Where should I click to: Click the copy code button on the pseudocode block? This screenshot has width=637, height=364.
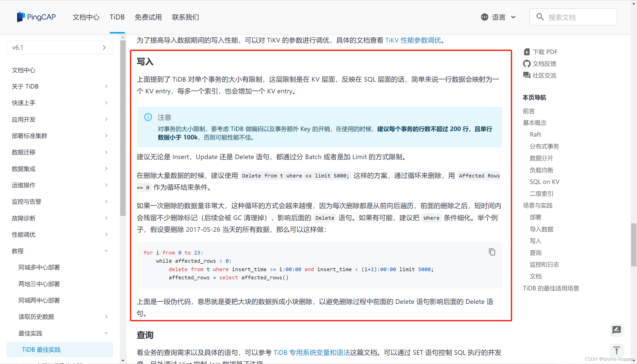(x=492, y=252)
